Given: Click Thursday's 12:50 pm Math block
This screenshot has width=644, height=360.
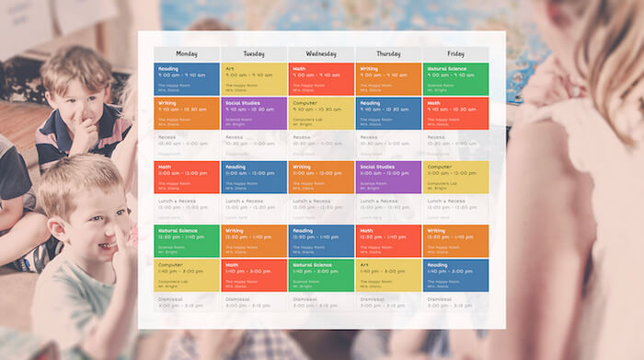Looking at the screenshot, I should [388, 241].
